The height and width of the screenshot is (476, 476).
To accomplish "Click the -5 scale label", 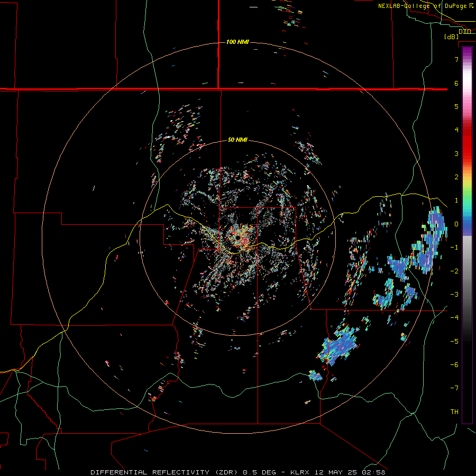I will coord(454,341).
